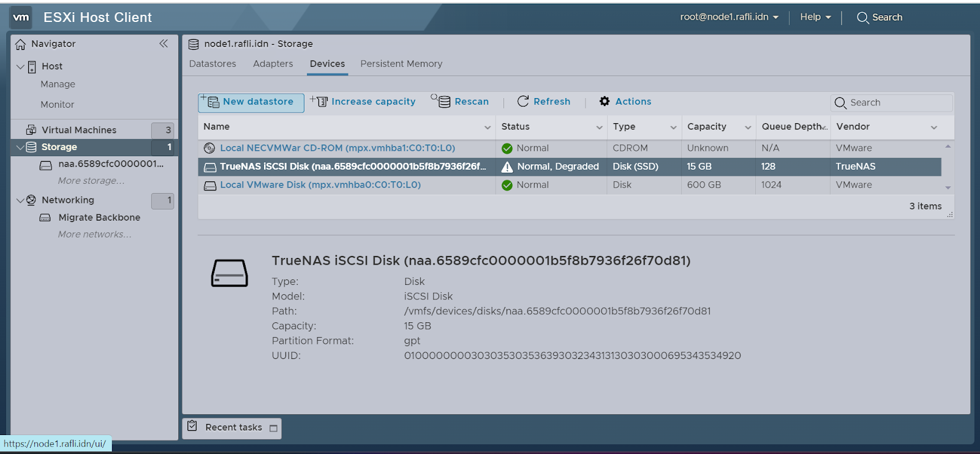Click the green Normal status icon for VMware Disk
The width and height of the screenshot is (980, 454).
(507, 185)
